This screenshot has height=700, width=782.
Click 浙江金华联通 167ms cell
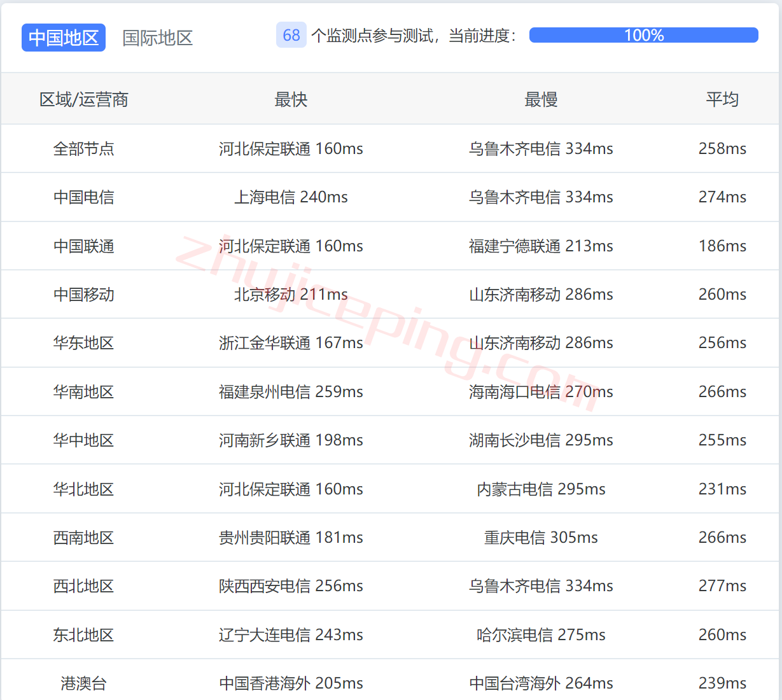click(291, 342)
